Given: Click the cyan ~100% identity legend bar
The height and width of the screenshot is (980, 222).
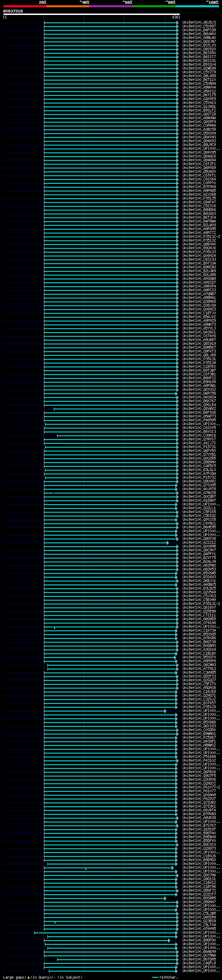Looking at the screenshot, I should point(197,6).
